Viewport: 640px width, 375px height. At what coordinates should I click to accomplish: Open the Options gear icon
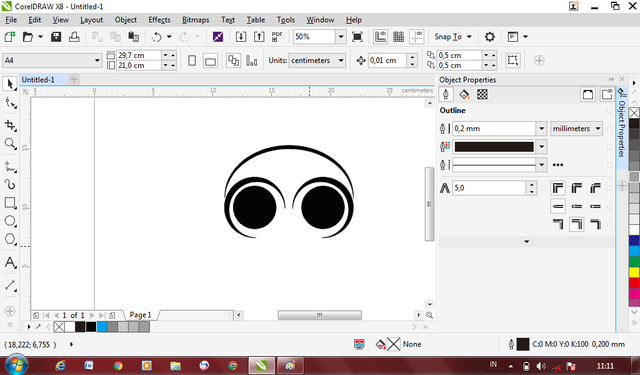pyautogui.click(x=489, y=37)
